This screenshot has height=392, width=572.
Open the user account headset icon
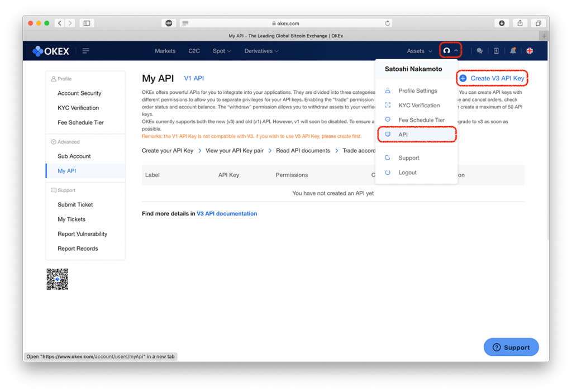(446, 51)
